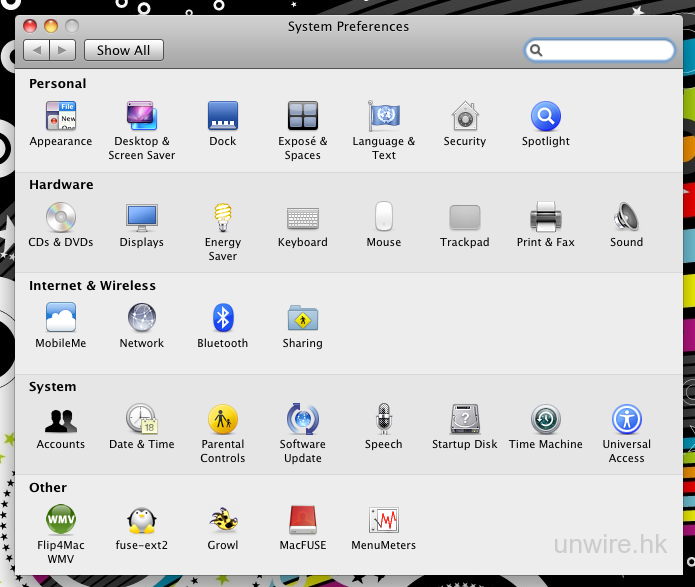
Task: Click the Spotlight magnifier dropdown in search
Action: (x=536, y=50)
